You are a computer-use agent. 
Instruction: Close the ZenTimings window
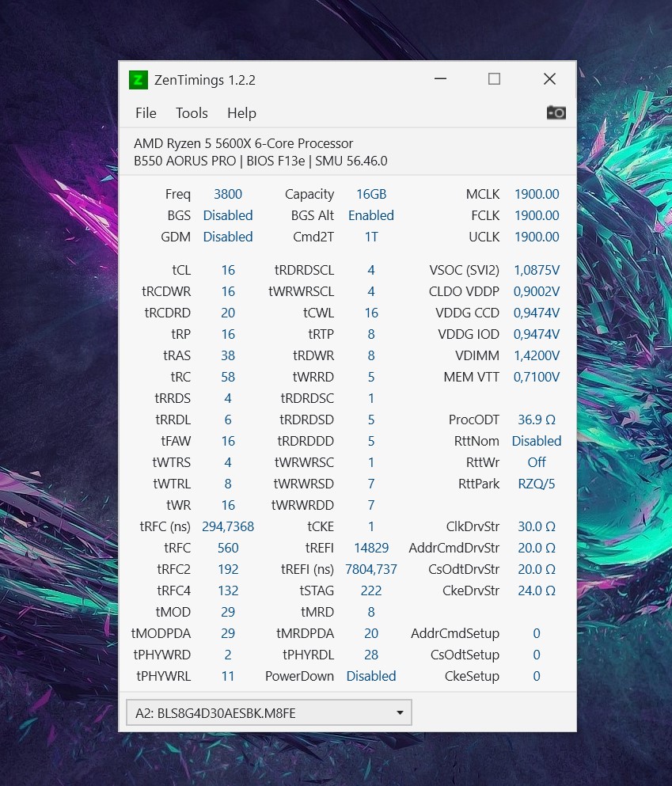pyautogui.click(x=550, y=78)
